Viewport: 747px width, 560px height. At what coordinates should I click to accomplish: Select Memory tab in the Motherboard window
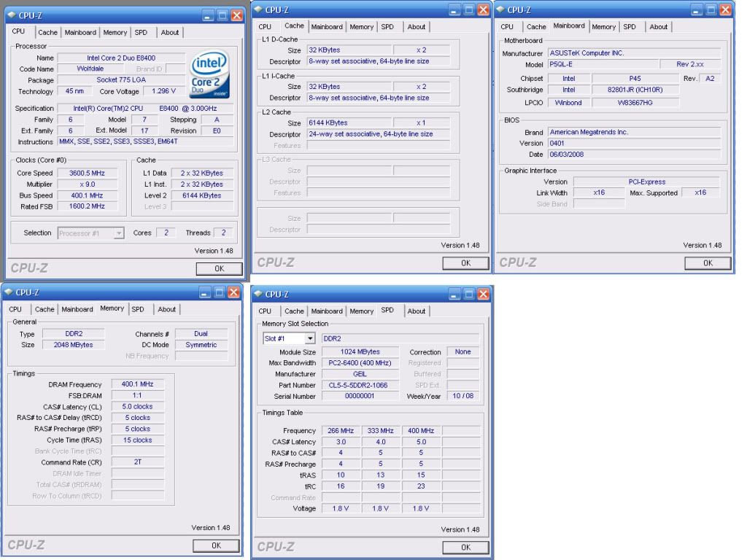(x=603, y=27)
